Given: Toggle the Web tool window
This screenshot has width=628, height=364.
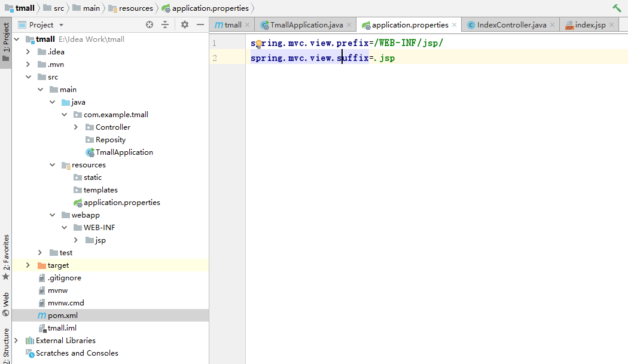Looking at the screenshot, I should point(6,305).
